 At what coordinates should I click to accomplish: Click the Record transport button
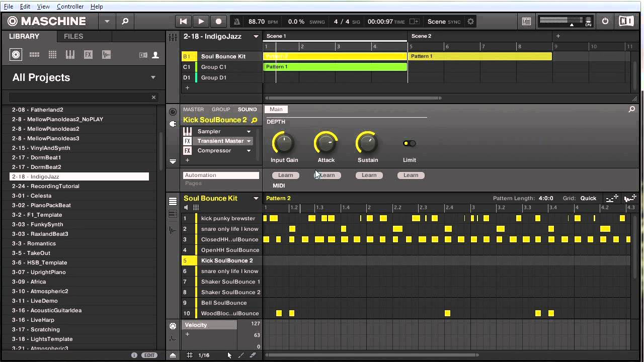[x=218, y=21]
